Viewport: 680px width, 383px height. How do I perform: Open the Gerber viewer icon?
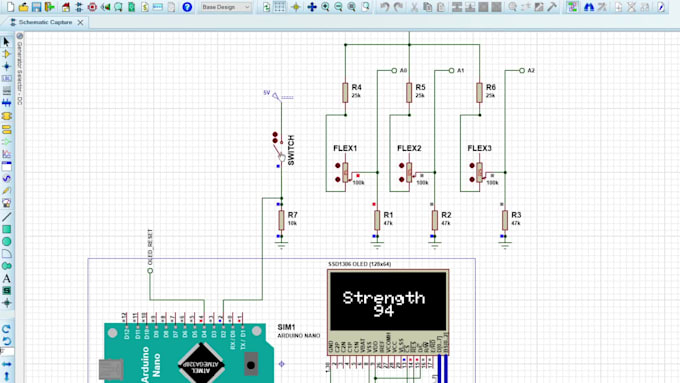118,7
